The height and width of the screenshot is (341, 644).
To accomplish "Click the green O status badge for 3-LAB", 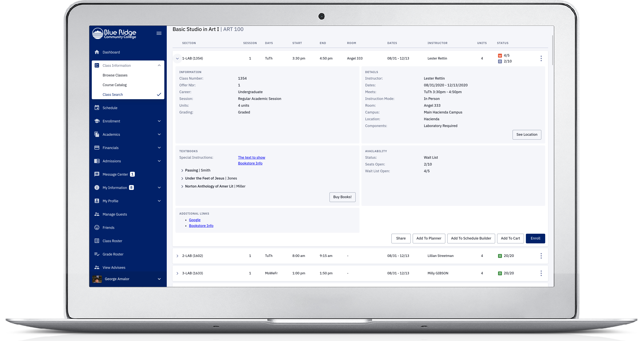I will coord(500,274).
